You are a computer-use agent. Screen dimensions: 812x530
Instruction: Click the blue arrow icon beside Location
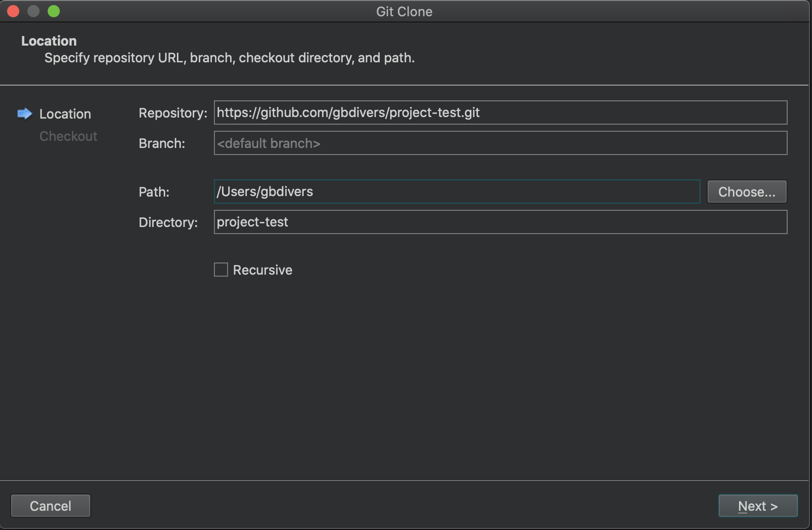point(24,113)
